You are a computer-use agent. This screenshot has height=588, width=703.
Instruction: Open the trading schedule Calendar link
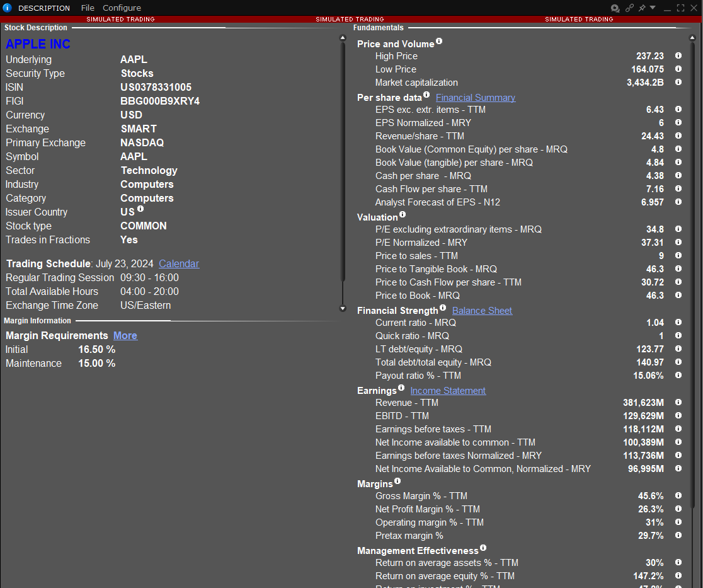[x=179, y=264]
